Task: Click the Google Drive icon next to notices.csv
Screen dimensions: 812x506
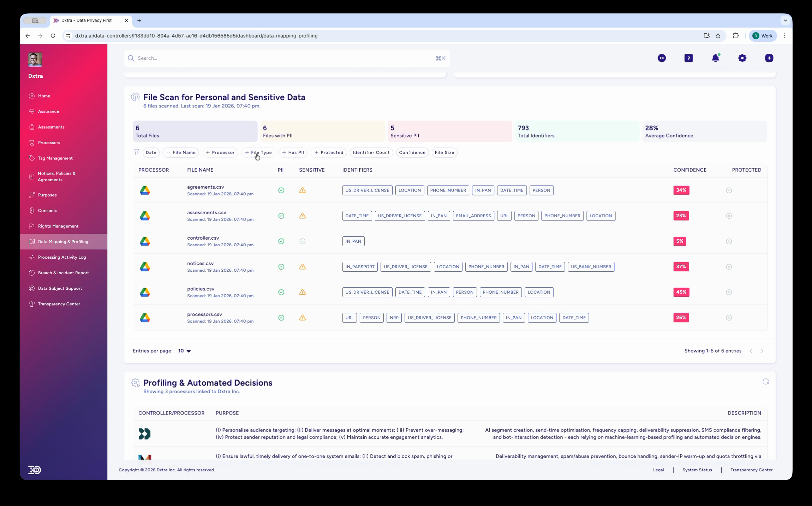Action: [145, 266]
